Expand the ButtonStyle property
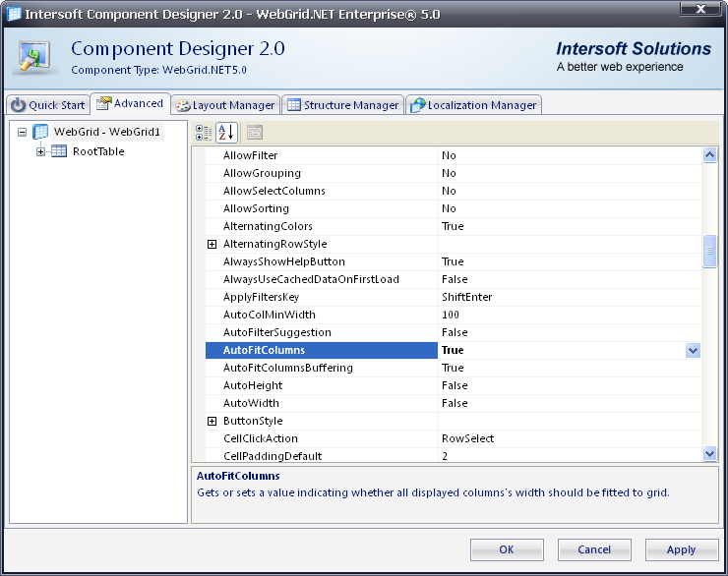 (212, 421)
